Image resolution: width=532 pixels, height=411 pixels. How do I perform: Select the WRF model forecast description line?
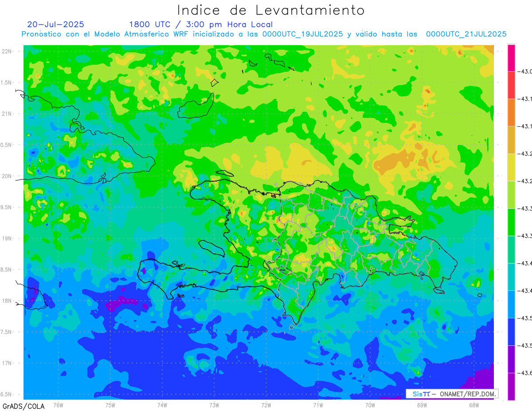pos(264,34)
